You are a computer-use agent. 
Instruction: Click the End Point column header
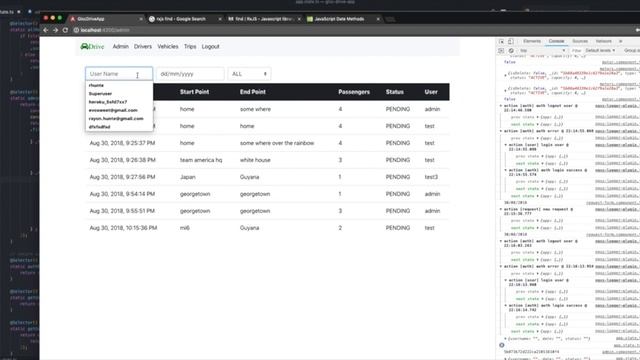[x=253, y=92]
